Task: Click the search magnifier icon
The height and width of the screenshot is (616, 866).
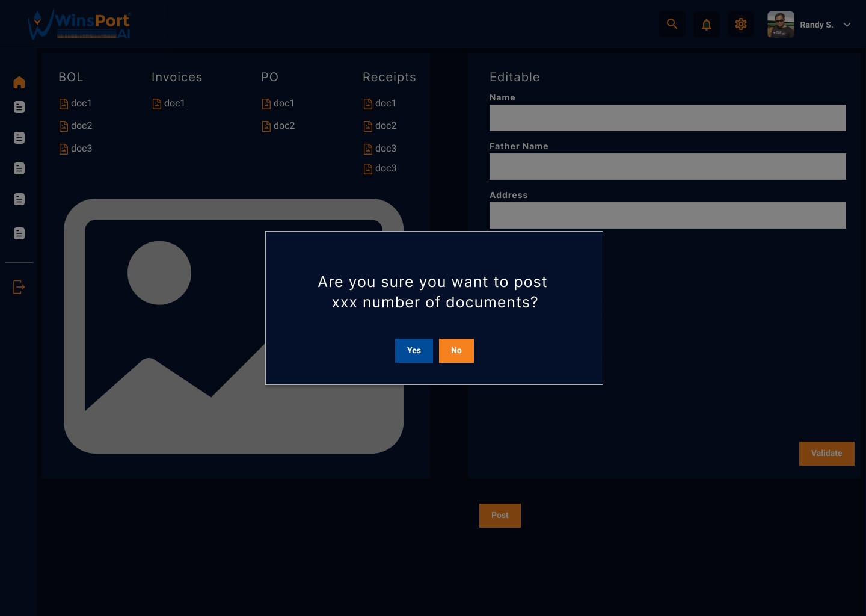Action: 672,25
